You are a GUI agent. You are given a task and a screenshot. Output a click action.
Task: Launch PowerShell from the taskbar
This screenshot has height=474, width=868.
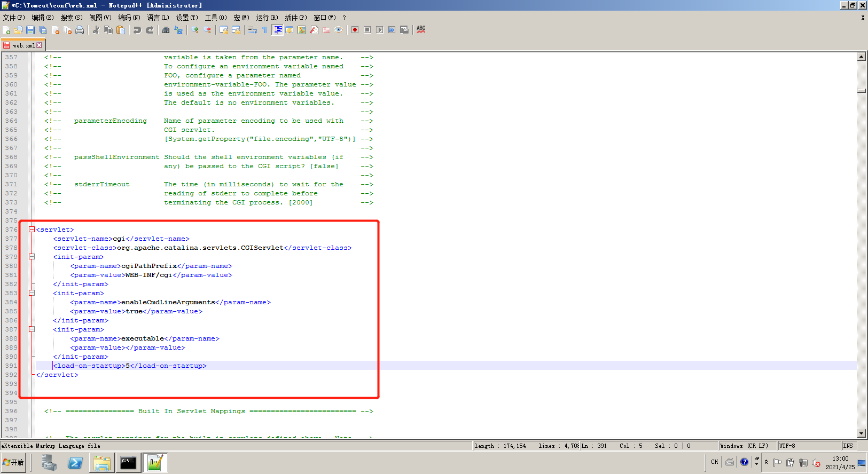75,463
